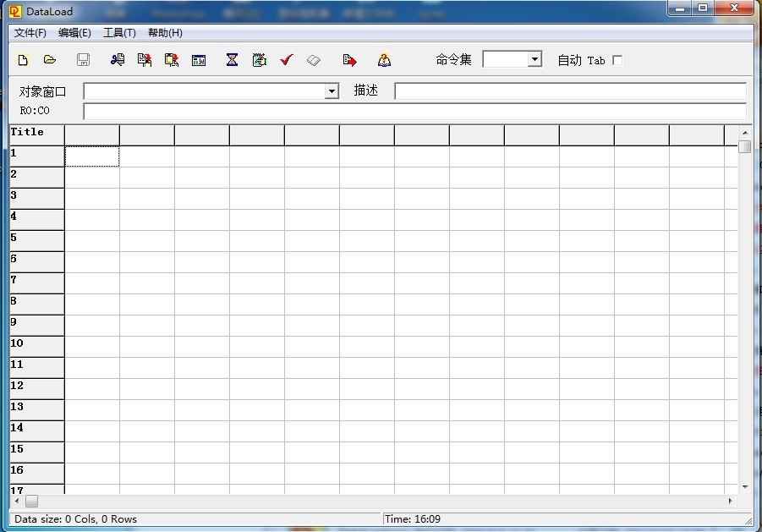This screenshot has width=762, height=532.
Task: Click the document with red arrow icon
Action: click(349, 60)
